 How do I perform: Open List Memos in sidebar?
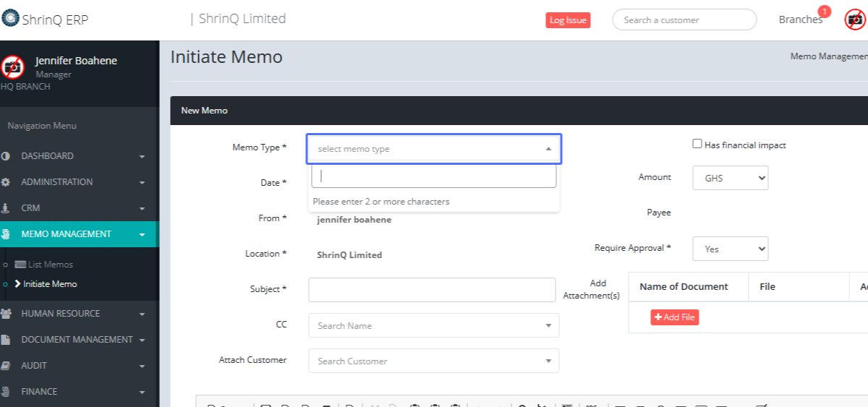(50, 265)
